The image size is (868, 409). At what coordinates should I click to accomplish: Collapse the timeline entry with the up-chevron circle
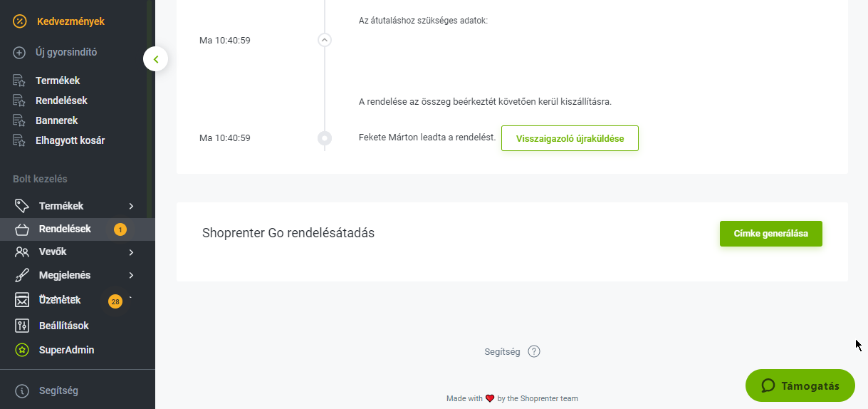(x=325, y=40)
